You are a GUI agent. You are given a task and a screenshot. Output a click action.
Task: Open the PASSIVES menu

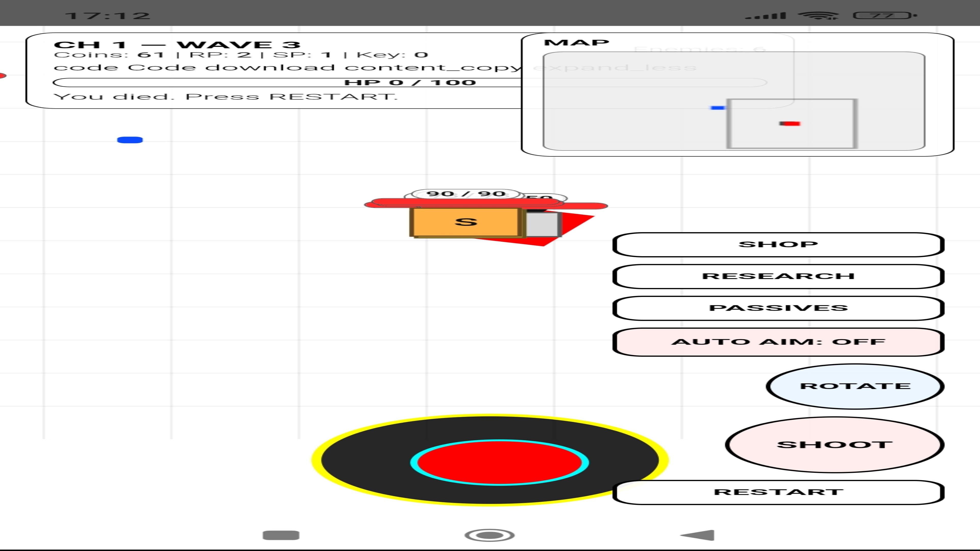click(x=778, y=308)
